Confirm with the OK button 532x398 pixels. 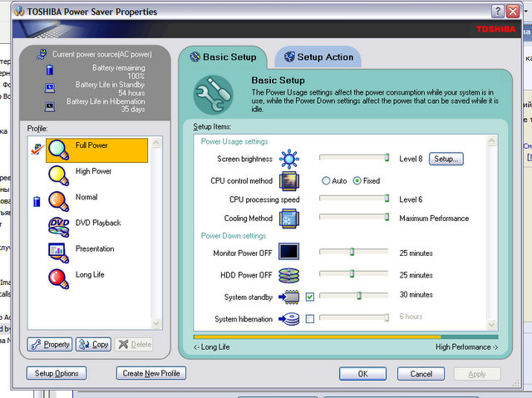[x=362, y=374]
